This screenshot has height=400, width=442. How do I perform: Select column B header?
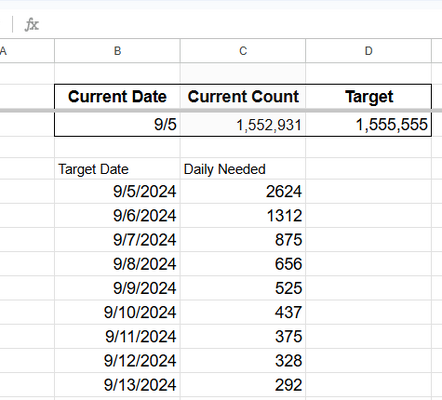[117, 51]
